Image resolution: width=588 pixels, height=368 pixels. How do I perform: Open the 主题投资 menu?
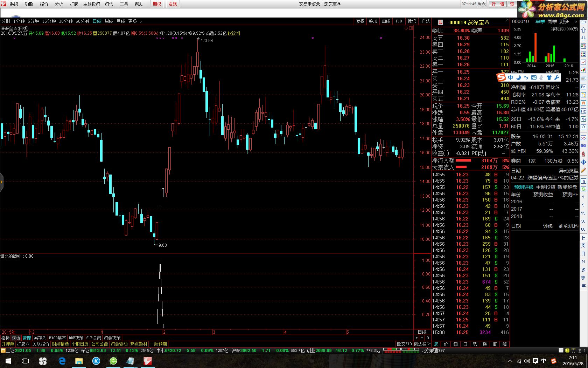tap(91, 4)
